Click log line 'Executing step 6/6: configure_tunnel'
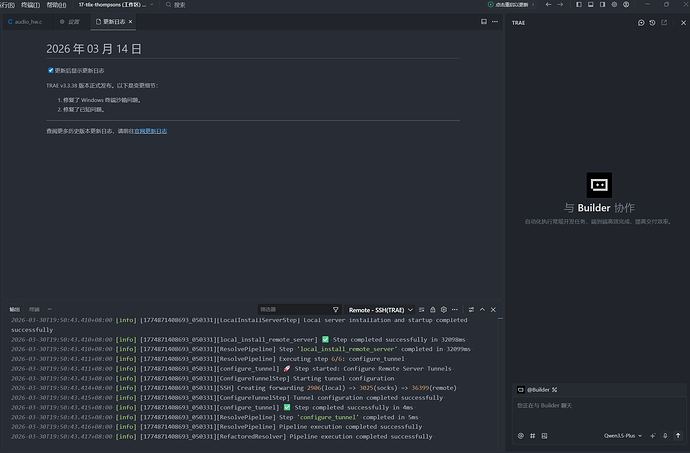 [x=208, y=359]
